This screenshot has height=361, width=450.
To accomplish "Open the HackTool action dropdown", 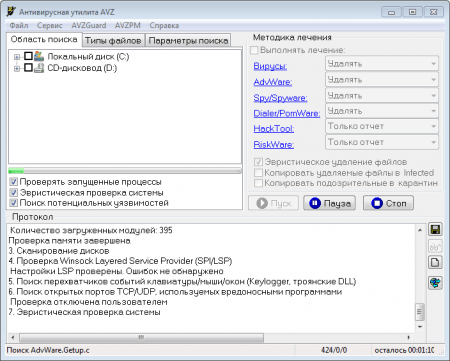I will coord(382,126).
